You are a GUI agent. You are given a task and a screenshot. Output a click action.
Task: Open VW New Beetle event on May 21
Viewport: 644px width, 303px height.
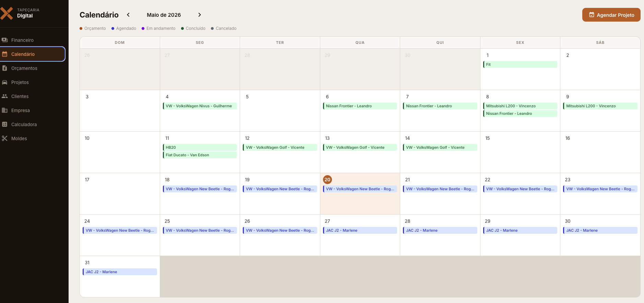440,189
